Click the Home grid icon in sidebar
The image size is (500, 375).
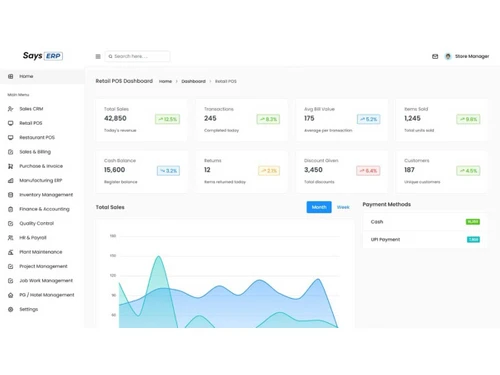[11, 76]
